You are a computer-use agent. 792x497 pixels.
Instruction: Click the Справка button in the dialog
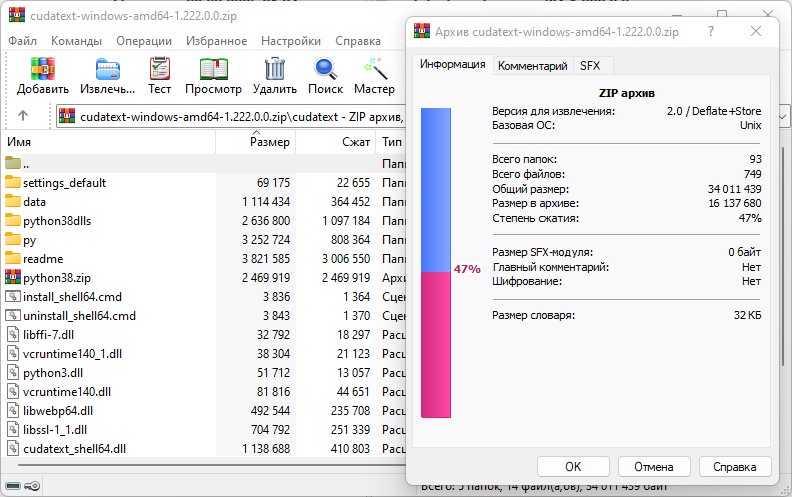(734, 467)
